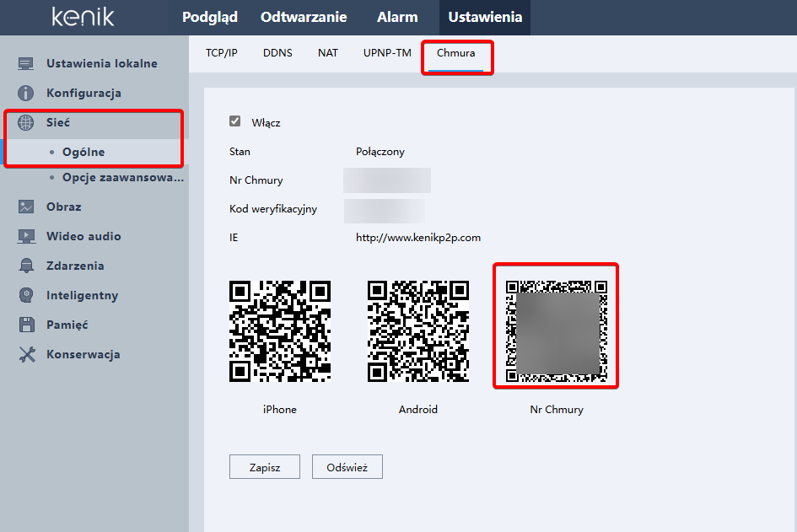Click the Sieć globe icon

(24, 122)
